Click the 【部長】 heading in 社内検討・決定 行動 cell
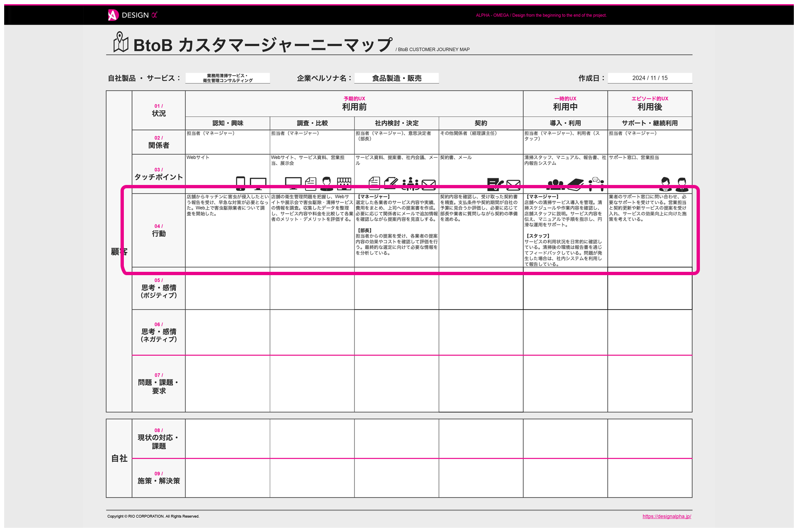 pos(364,230)
